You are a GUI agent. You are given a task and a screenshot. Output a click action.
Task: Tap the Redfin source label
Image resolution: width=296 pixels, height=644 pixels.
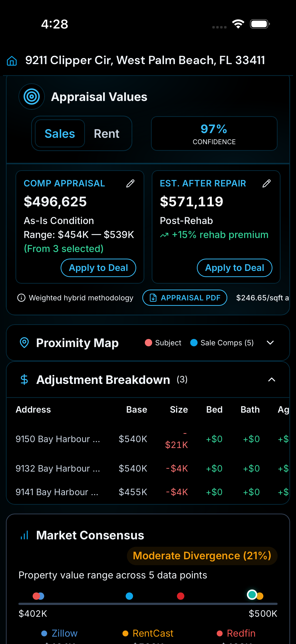(x=241, y=633)
